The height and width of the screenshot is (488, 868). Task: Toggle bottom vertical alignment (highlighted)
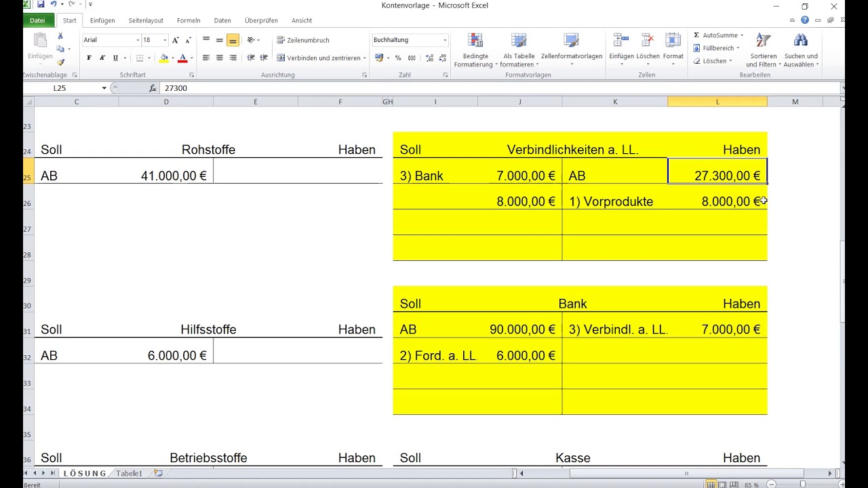point(233,40)
